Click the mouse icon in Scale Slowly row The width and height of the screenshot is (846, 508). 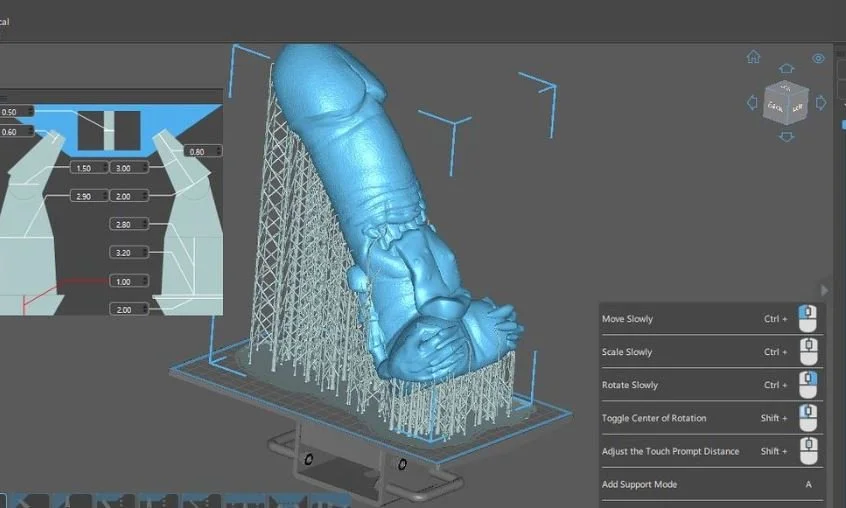tap(808, 352)
